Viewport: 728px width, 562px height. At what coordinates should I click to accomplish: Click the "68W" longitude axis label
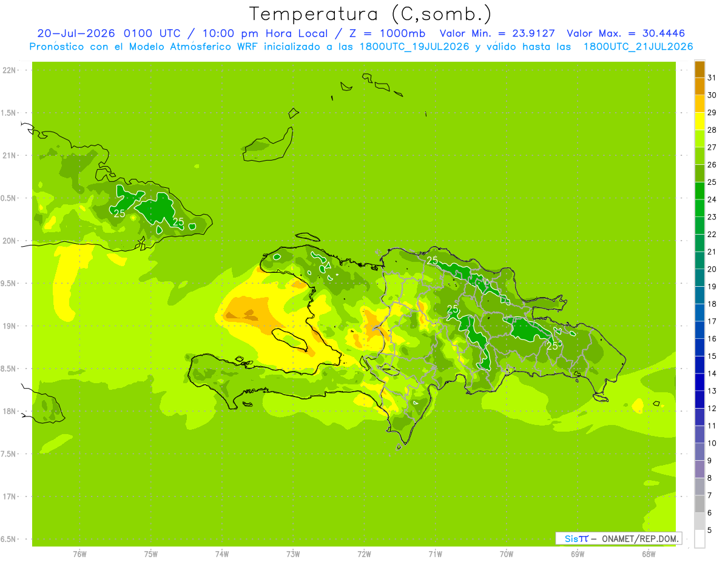pyautogui.click(x=649, y=554)
